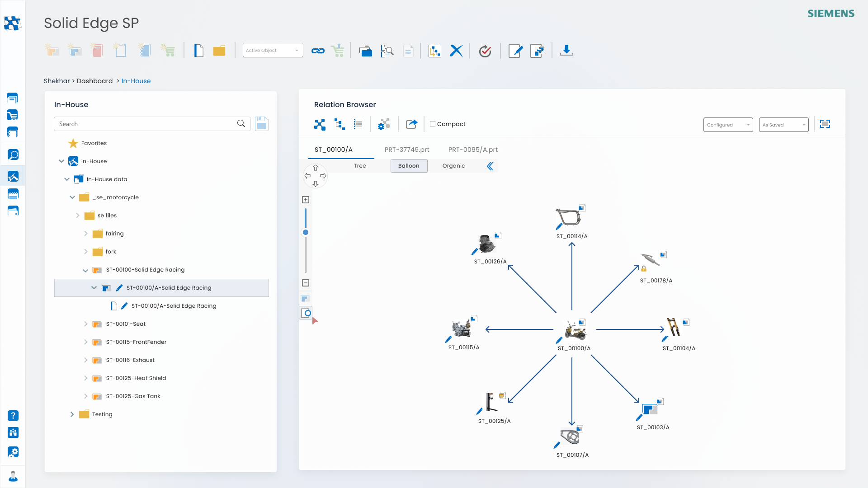Click the blue link icon in toolbar

[318, 51]
